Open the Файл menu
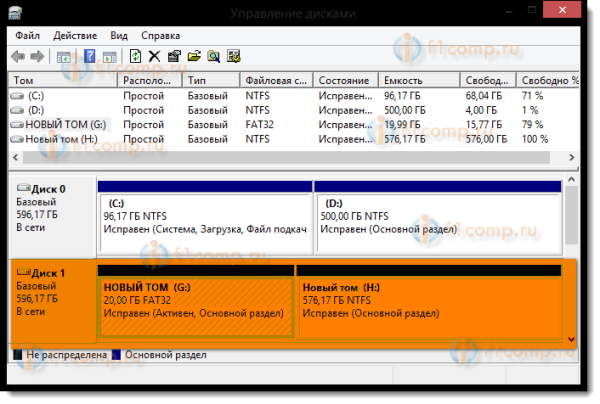This screenshot has height=404, width=600. click(27, 34)
